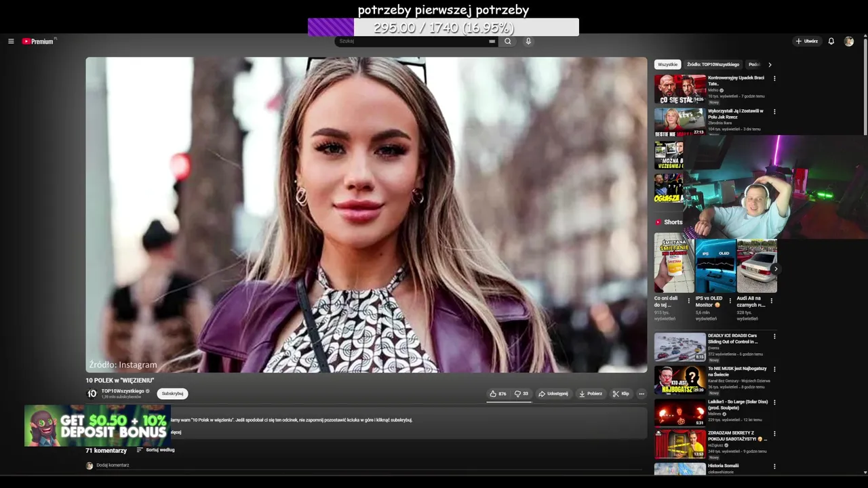Screen dimensions: 868x488
Task: Open TOP10Wszystkiego channel name link
Action: [123, 391]
